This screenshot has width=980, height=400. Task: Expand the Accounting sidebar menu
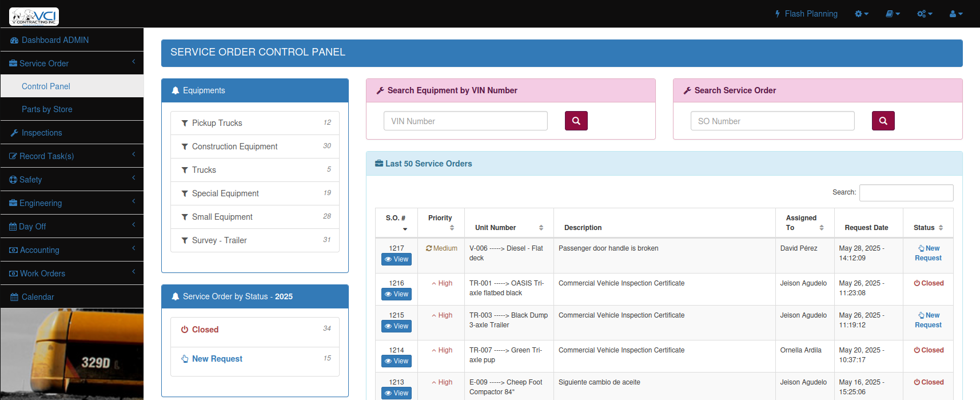(71, 249)
